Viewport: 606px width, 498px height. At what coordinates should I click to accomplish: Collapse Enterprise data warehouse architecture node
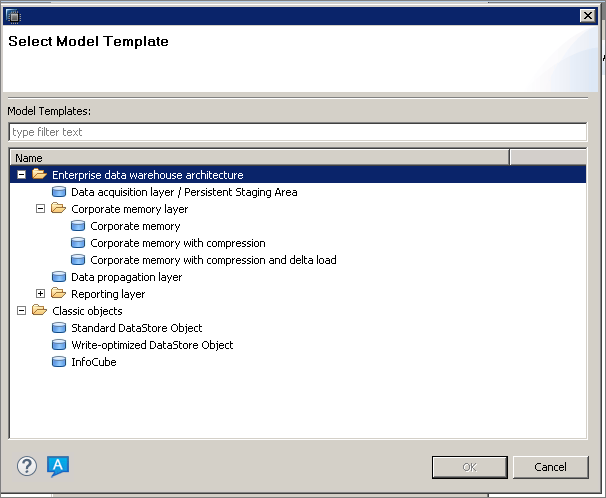22,175
